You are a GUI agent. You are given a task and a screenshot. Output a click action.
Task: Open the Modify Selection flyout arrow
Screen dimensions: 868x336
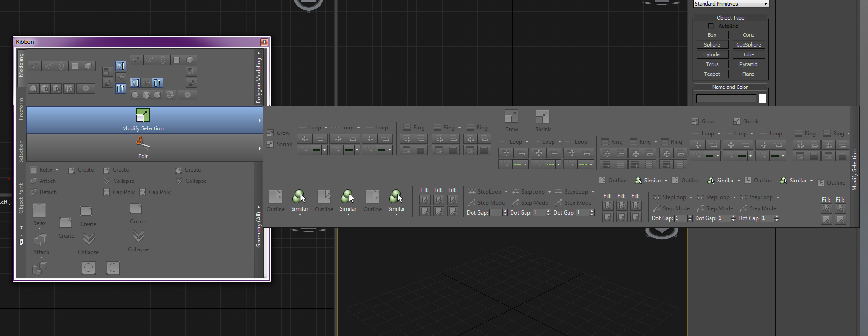[x=260, y=121]
